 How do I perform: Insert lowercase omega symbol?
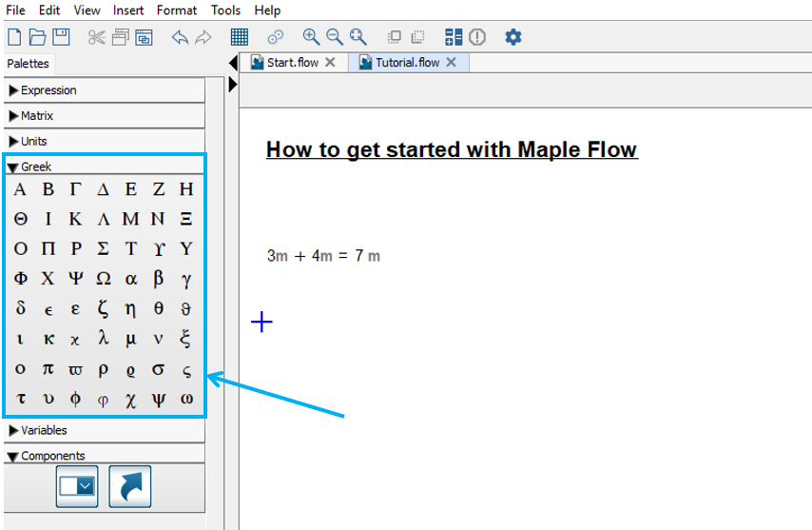186,399
